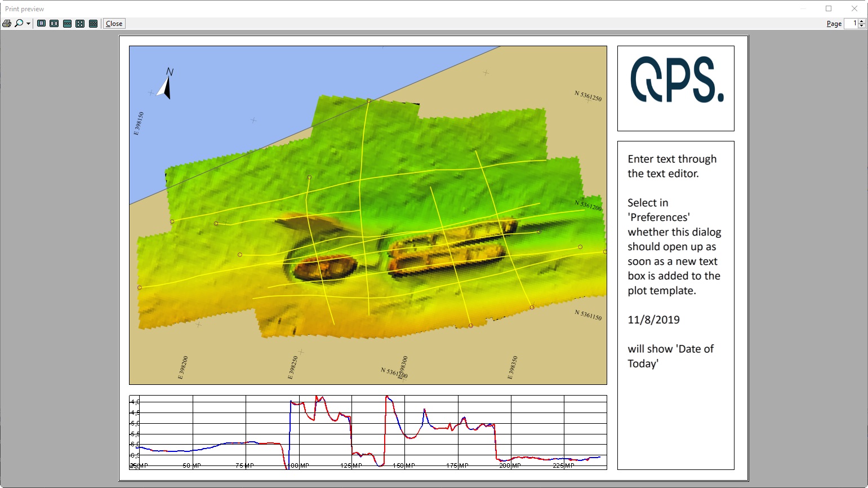Switch to single page view

(41, 23)
